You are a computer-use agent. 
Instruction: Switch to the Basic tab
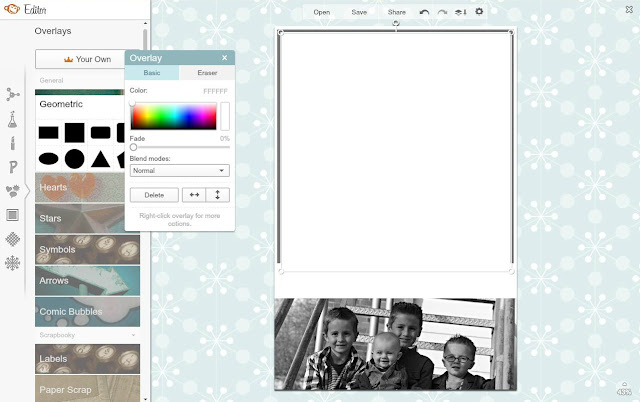tap(152, 73)
